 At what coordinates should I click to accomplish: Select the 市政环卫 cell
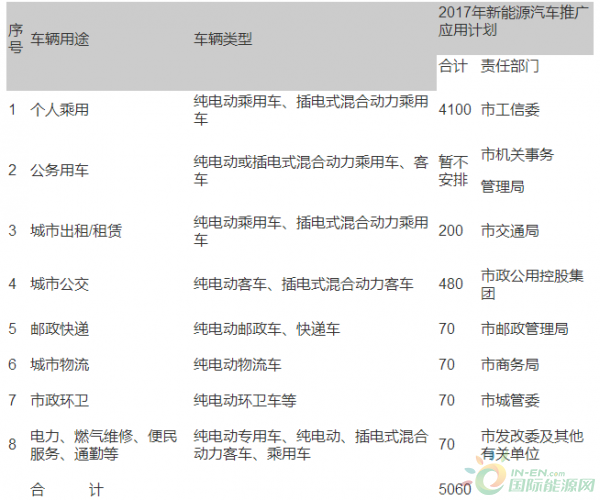pyautogui.click(x=59, y=400)
